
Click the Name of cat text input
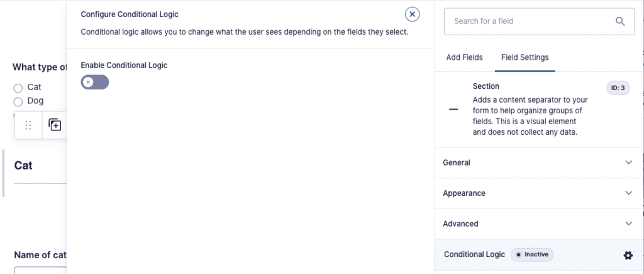pyautogui.click(x=40, y=270)
